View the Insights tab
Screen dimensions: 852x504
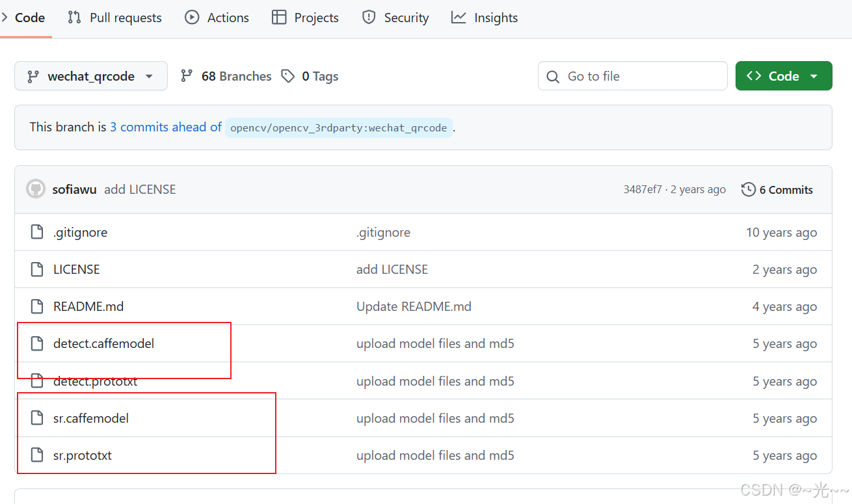(x=485, y=18)
